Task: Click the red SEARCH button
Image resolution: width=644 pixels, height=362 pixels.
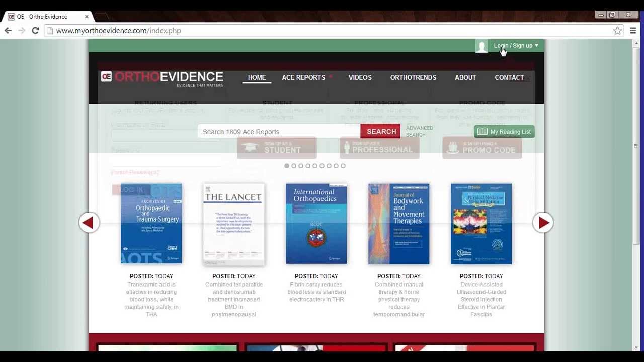Action: tap(381, 132)
